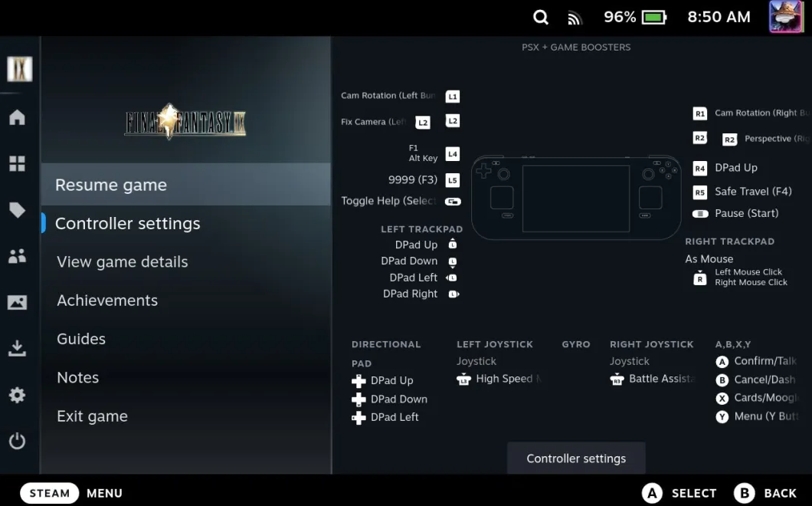This screenshot has height=506, width=812.
Task: Click the GYRO section heading
Action: tap(576, 344)
